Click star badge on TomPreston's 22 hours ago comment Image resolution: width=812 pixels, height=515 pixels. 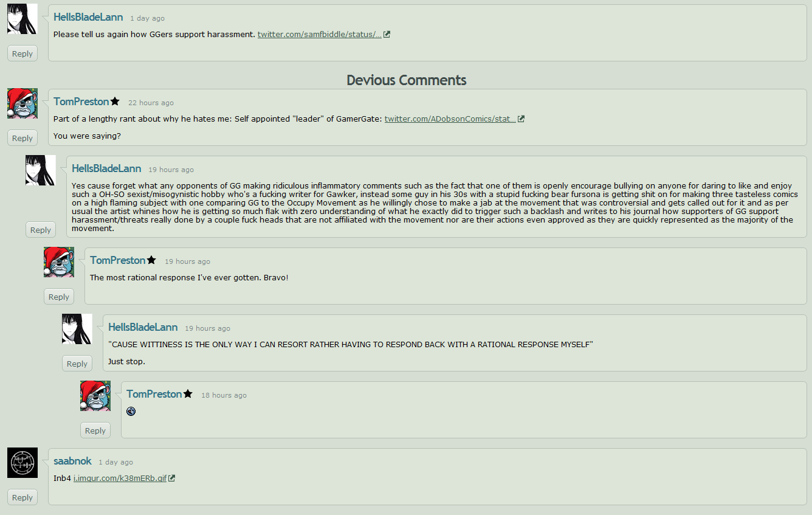coord(115,102)
